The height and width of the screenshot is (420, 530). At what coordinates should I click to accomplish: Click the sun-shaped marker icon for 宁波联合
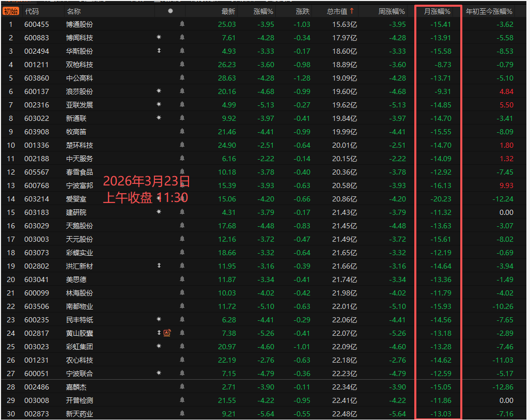[159, 373]
